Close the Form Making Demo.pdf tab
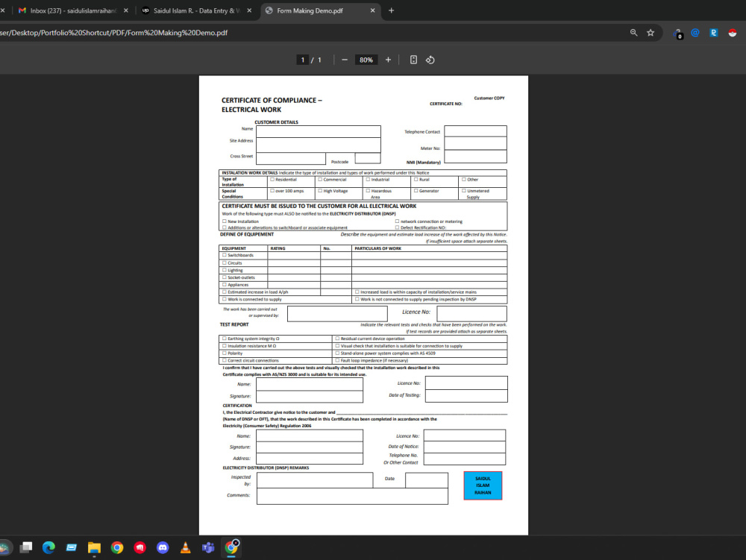The width and height of the screenshot is (746, 560). pyautogui.click(x=372, y=10)
